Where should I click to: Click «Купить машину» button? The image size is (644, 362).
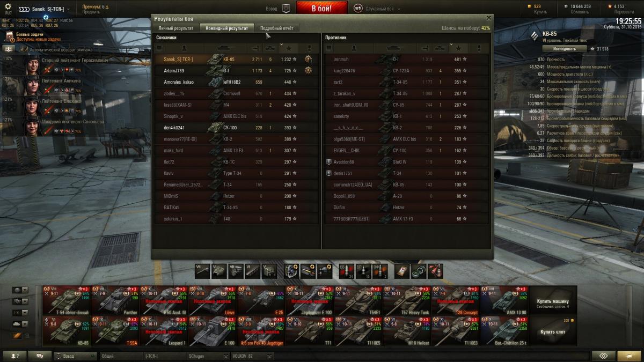click(x=553, y=301)
